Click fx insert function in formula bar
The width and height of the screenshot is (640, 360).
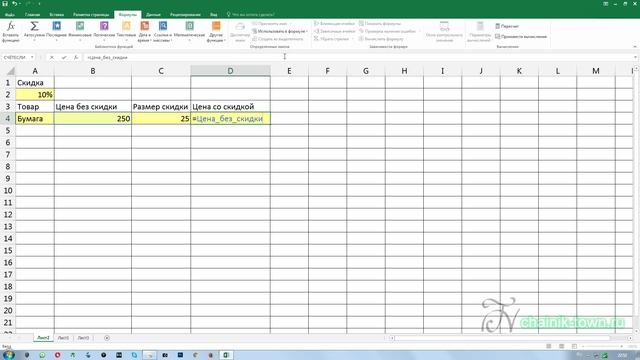click(x=76, y=58)
